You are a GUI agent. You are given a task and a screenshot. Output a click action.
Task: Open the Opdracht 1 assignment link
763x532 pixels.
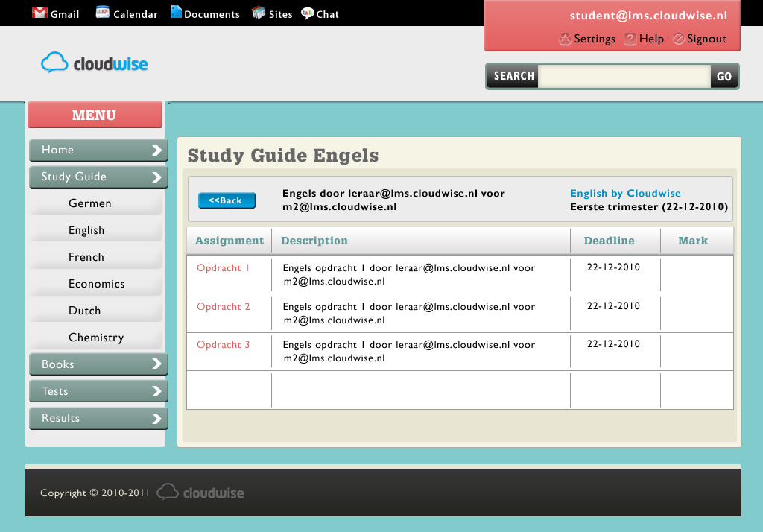click(223, 267)
